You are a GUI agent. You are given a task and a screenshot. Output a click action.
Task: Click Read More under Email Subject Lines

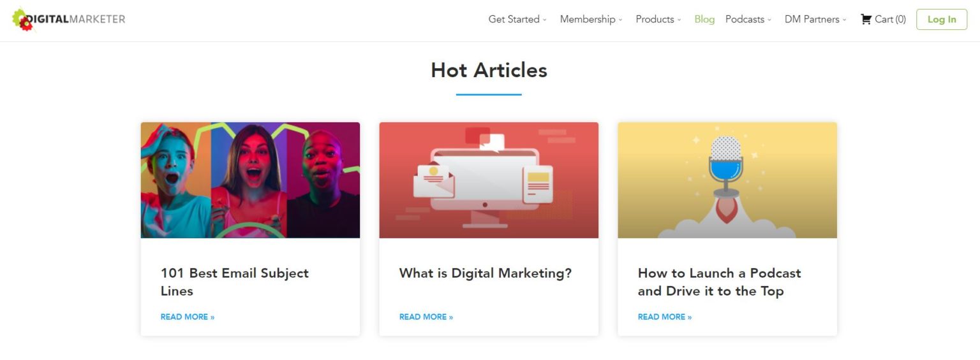[188, 317]
